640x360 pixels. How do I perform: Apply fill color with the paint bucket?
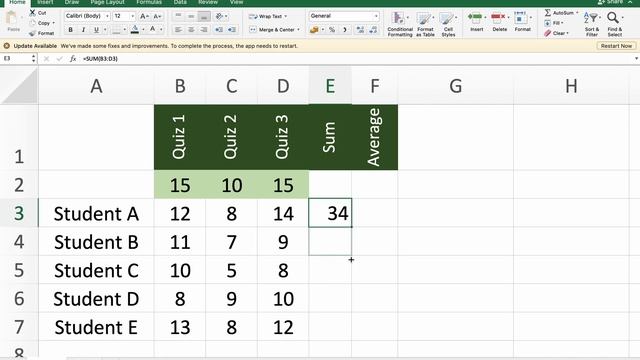click(135, 29)
